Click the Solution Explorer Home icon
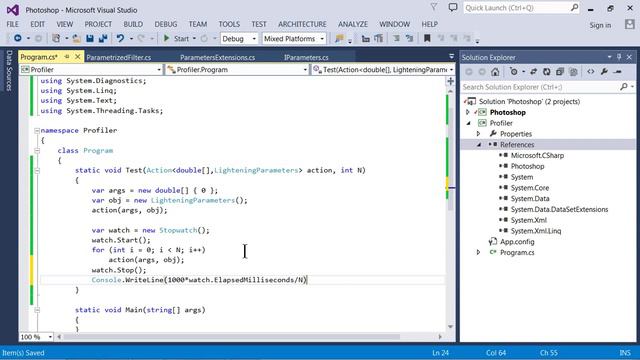The image size is (640, 360). (495, 72)
